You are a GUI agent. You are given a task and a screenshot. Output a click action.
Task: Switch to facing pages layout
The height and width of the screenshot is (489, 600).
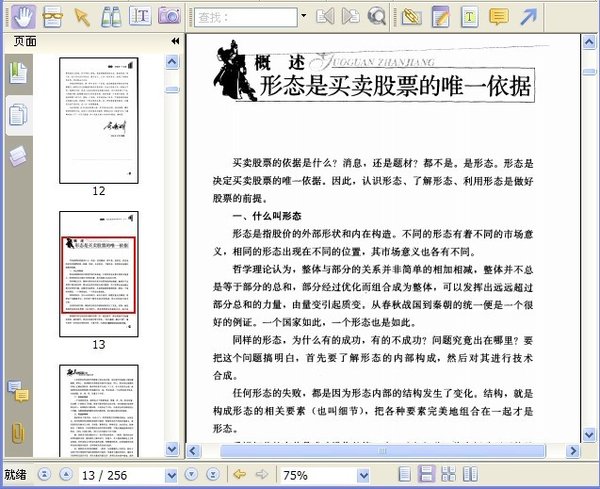point(470,474)
